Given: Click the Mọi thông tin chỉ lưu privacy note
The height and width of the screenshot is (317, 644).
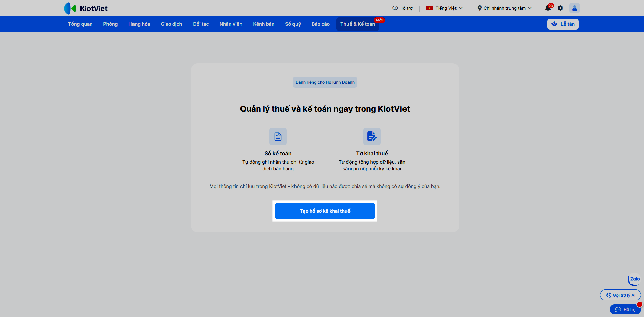Looking at the screenshot, I should [x=325, y=186].
